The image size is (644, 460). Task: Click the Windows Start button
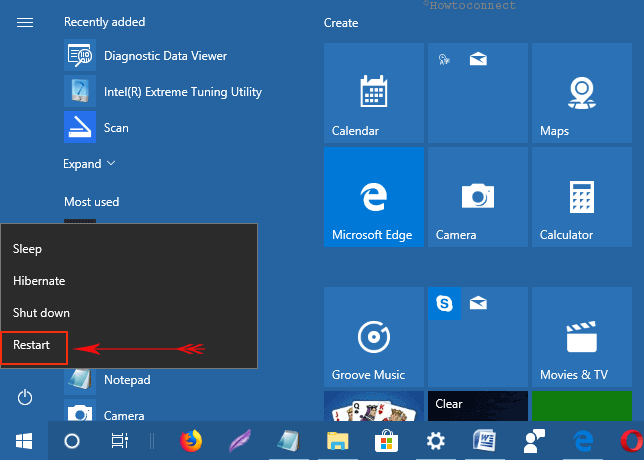coord(22,440)
